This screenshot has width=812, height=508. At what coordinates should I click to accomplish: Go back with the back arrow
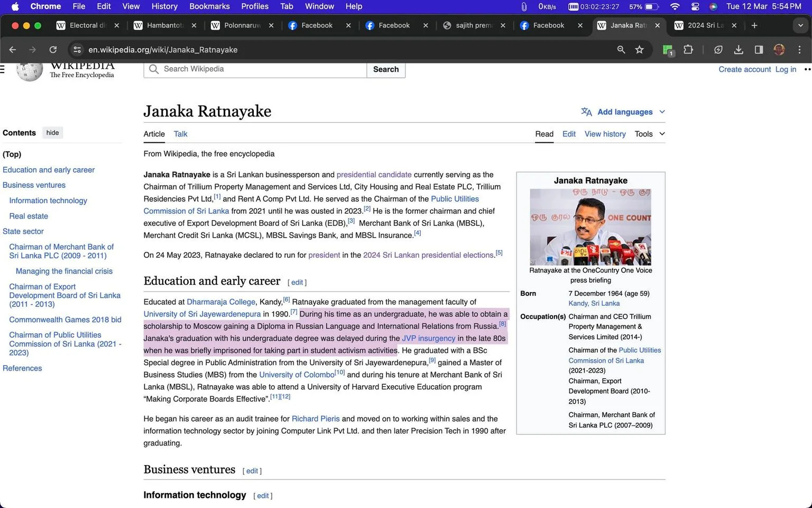pyautogui.click(x=13, y=50)
